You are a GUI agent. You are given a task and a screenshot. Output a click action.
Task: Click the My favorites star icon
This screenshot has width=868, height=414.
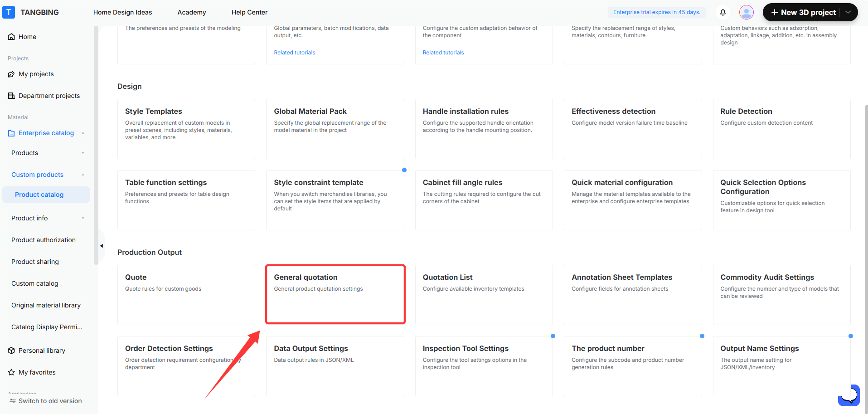[x=11, y=372]
